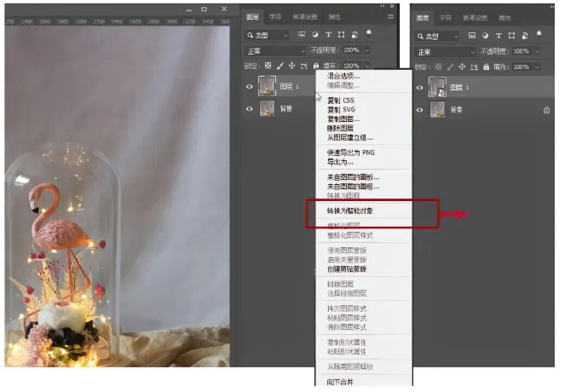The image size is (565, 392).
Task: Open the 类型 filter dropdown in the left panel
Action: [267, 35]
